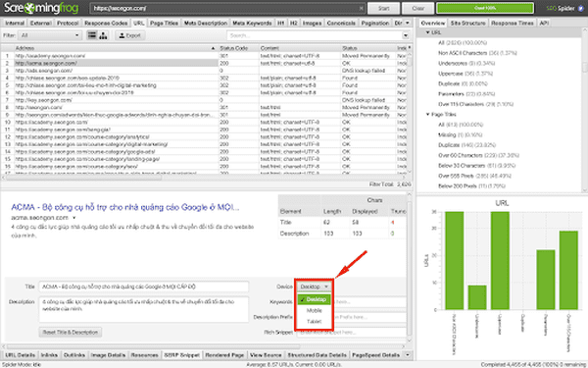Viewport: 588px width, 368px height.
Task: Open the Pagination tab
Action: point(375,23)
